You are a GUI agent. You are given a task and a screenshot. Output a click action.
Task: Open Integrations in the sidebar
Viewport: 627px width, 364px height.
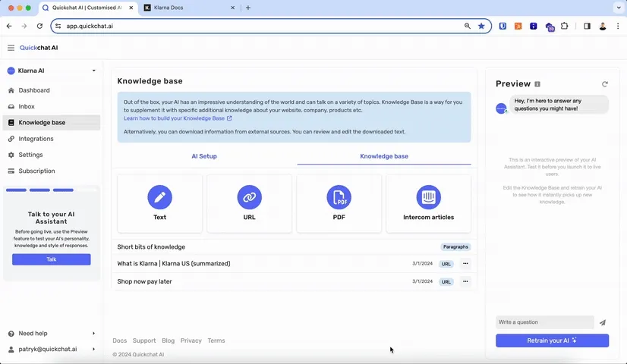[51, 139]
